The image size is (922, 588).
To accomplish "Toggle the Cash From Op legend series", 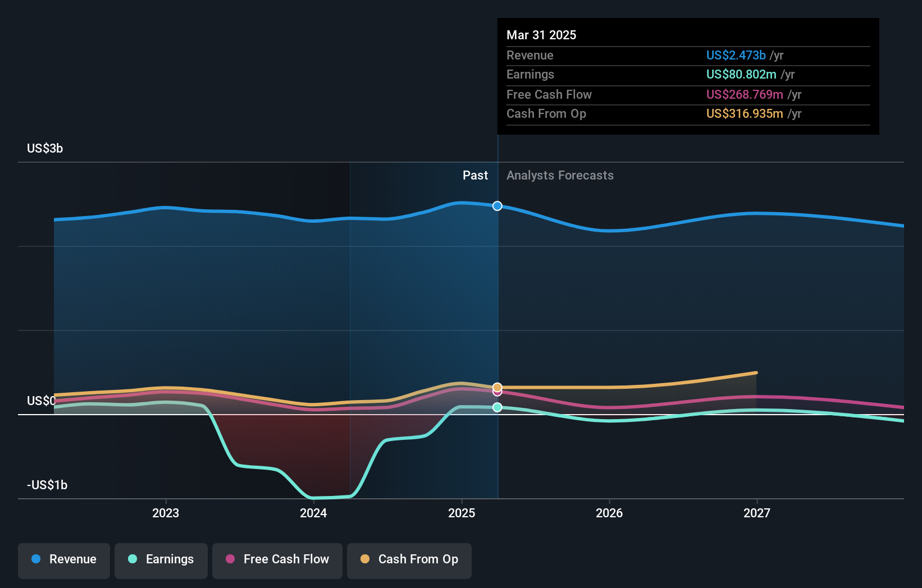I will 409,561.
